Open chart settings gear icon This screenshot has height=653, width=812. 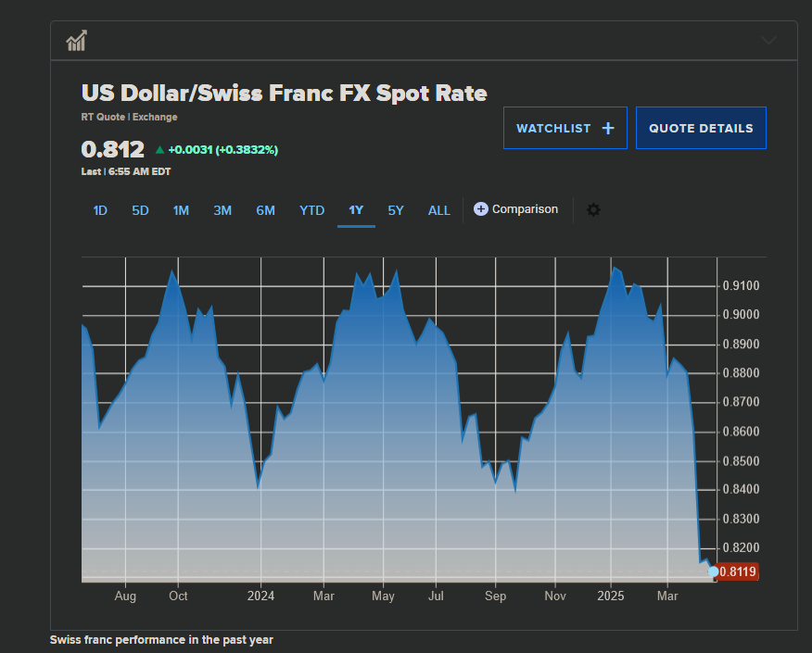(x=593, y=210)
